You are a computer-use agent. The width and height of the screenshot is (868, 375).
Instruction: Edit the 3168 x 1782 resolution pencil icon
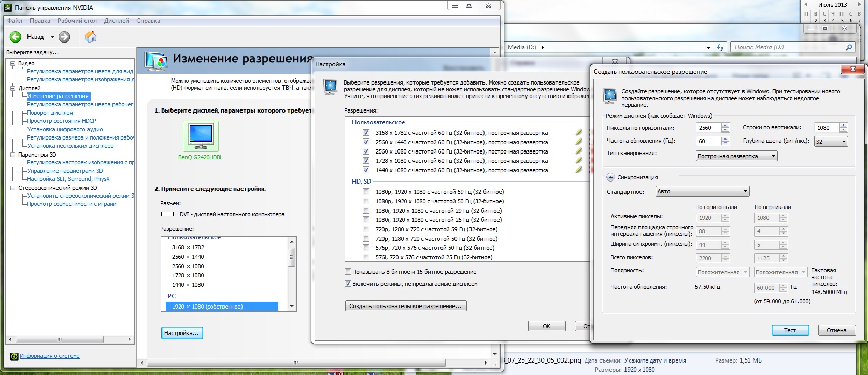tap(579, 133)
